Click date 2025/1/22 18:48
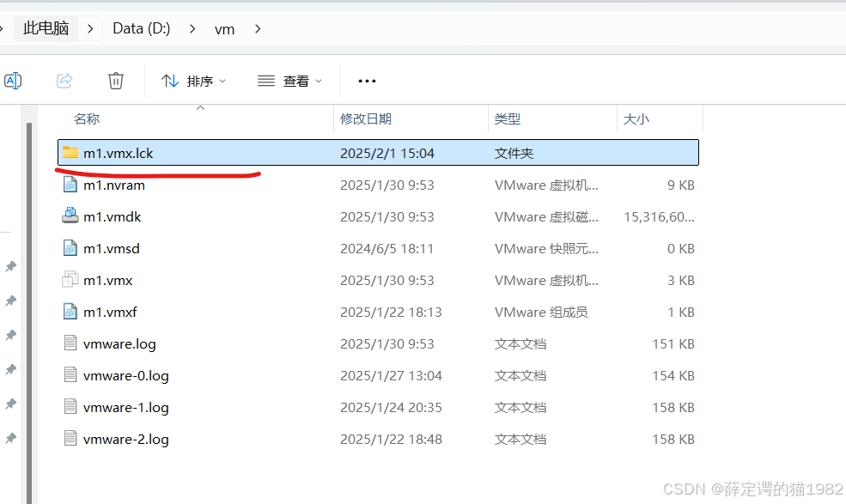The height and width of the screenshot is (504, 846). click(391, 440)
